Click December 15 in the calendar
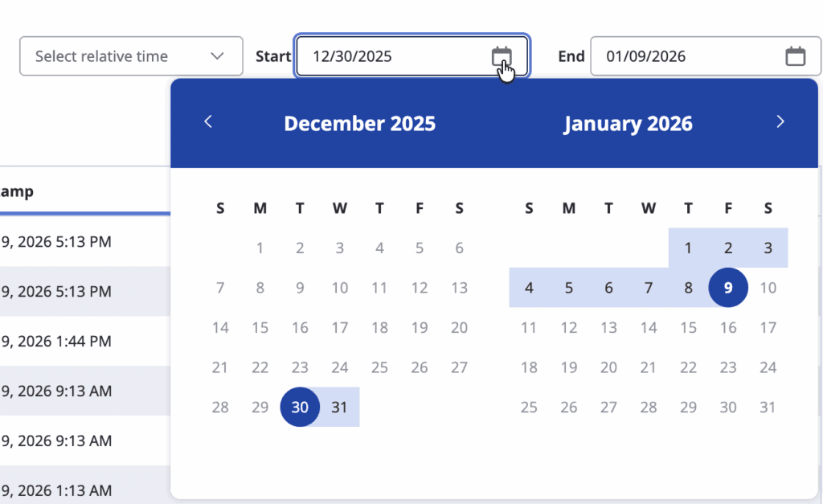 (x=260, y=327)
